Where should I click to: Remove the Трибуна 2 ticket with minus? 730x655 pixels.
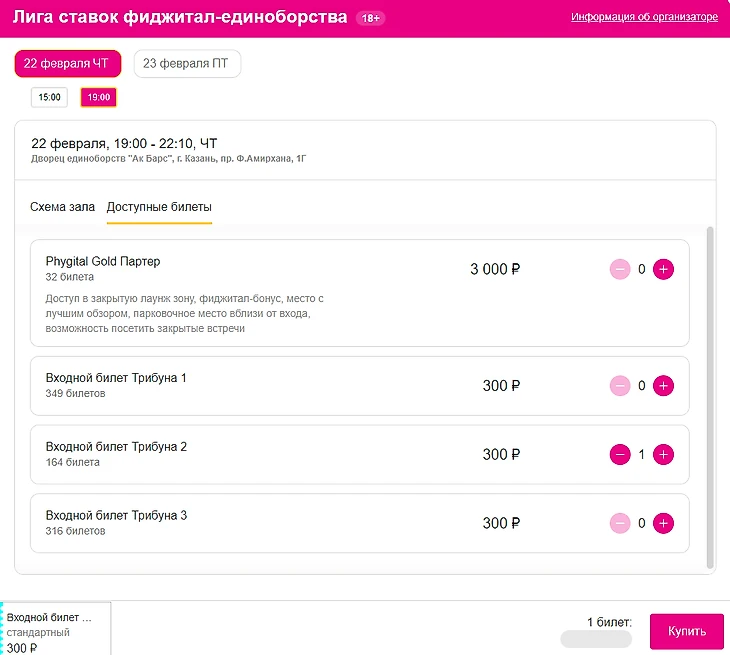click(620, 454)
